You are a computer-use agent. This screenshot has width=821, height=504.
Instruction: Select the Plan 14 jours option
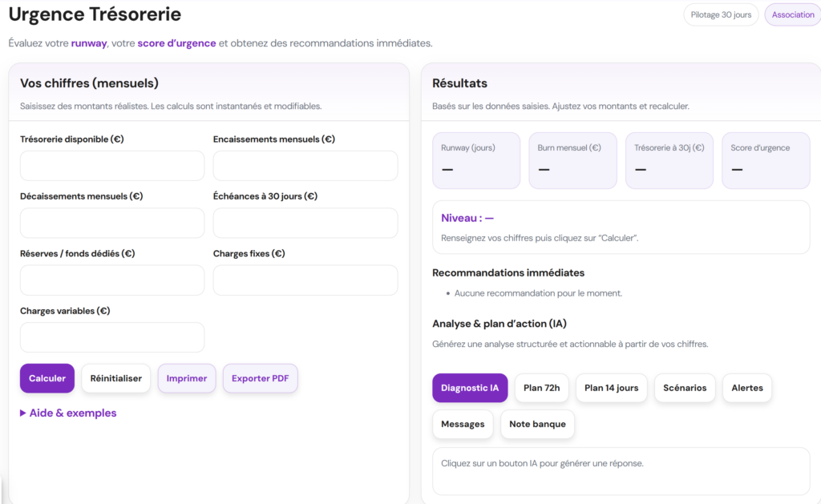point(611,388)
